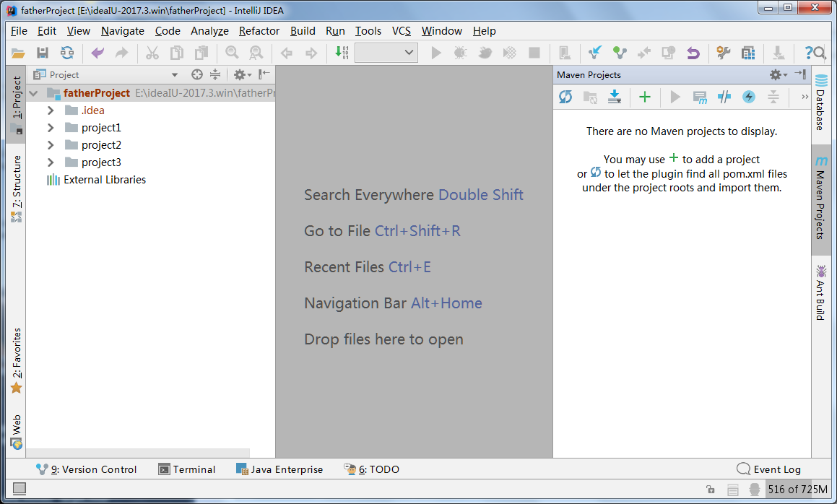Expand the project3 folder
837x504 pixels.
pyautogui.click(x=51, y=162)
